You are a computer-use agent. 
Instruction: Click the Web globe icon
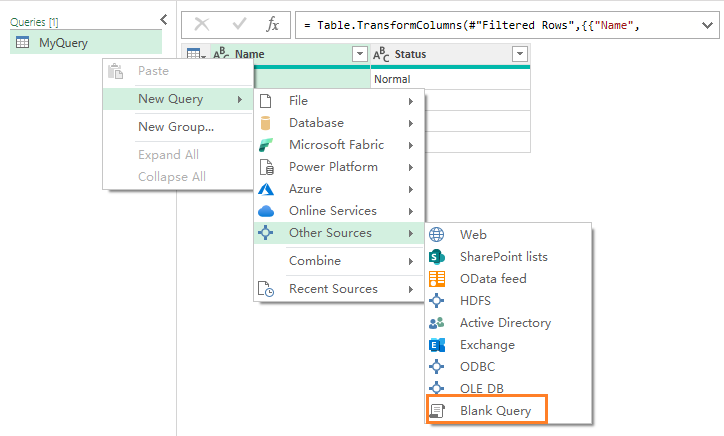click(437, 235)
